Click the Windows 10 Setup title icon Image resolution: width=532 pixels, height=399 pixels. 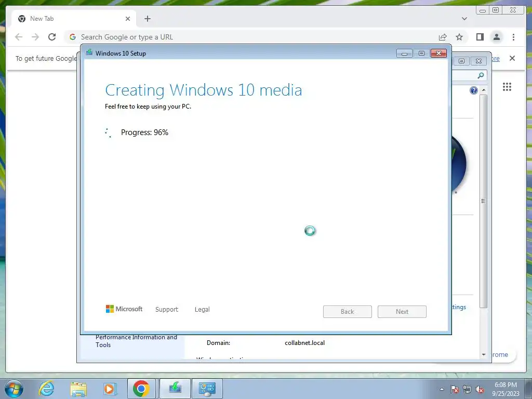(x=89, y=52)
